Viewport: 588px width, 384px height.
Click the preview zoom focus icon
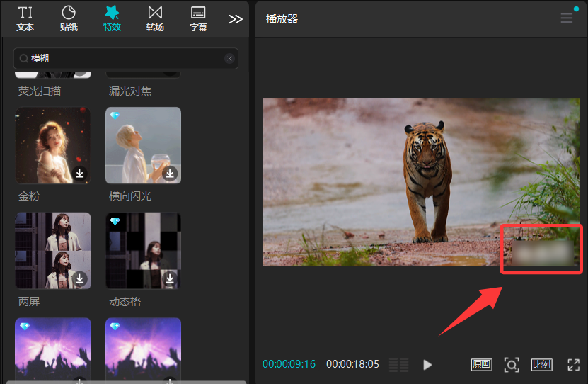(512, 365)
